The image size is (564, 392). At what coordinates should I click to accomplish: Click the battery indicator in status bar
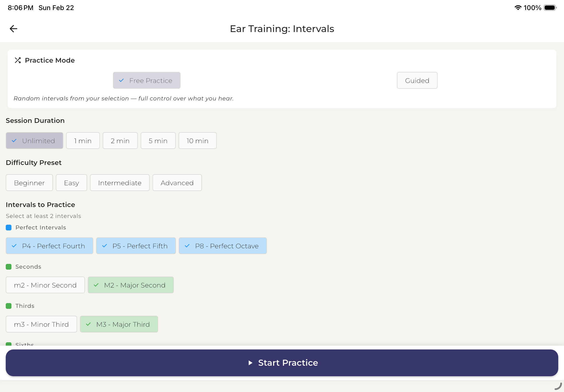click(x=550, y=8)
